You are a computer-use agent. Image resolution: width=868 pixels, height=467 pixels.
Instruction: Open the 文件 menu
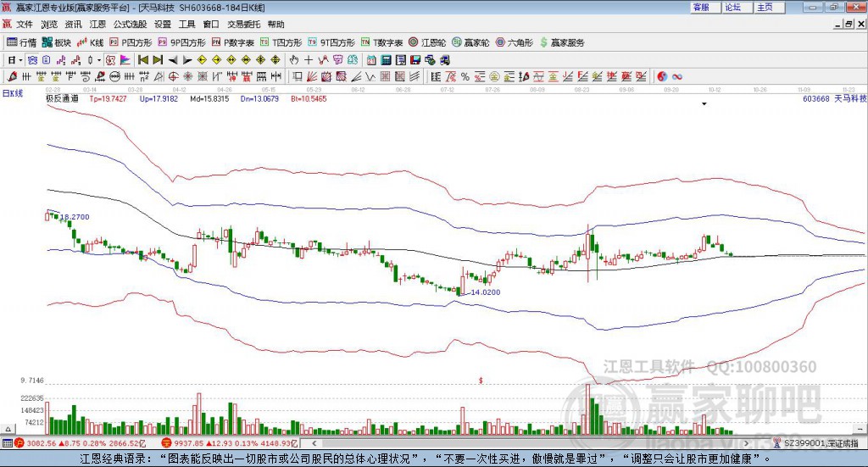pos(25,25)
